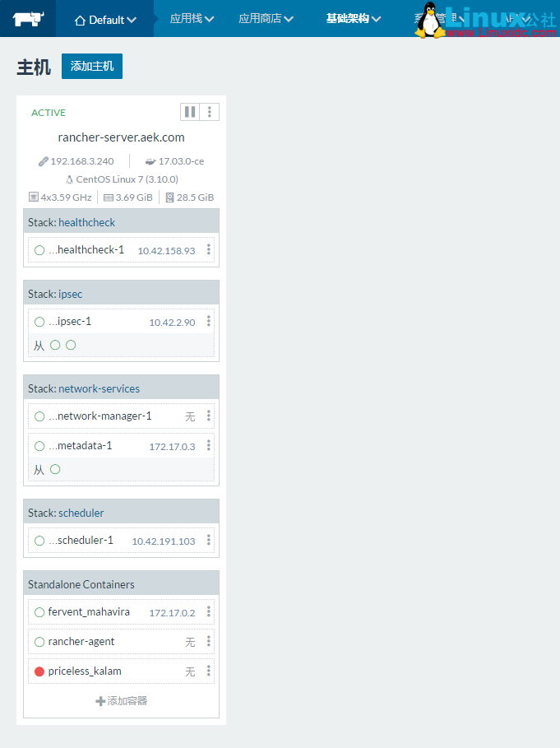Viewport: 560px width, 748px height.
Task: Open network-manager-1 container
Action: coord(100,416)
